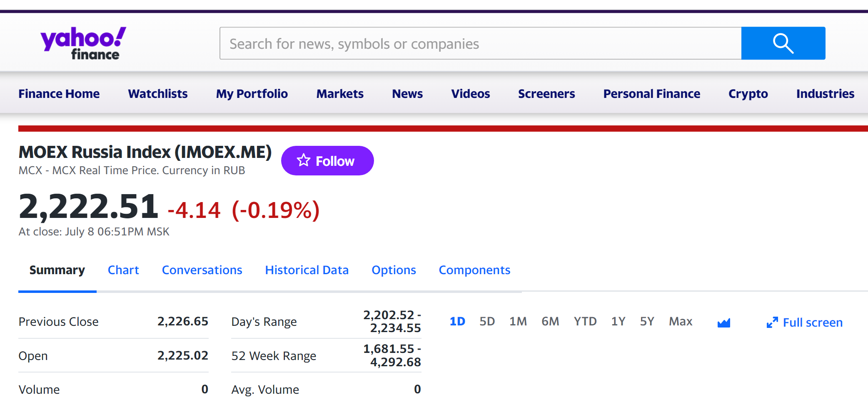Open Finance Home in navigation
The height and width of the screenshot is (420, 868).
click(x=59, y=94)
